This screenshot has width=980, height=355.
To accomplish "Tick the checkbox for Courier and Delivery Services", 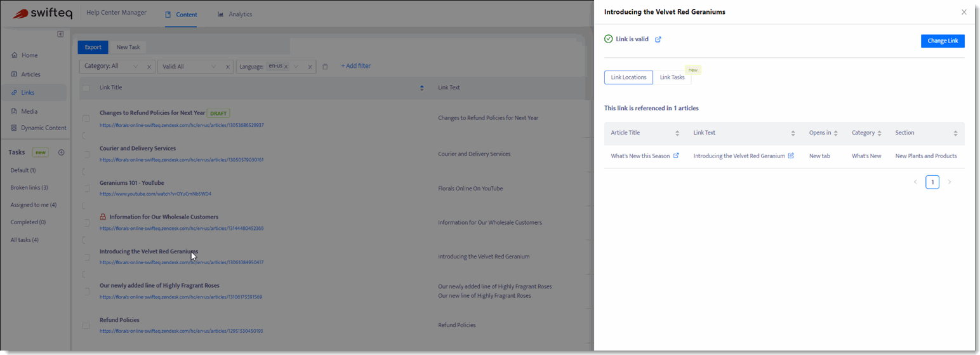I will click(86, 154).
